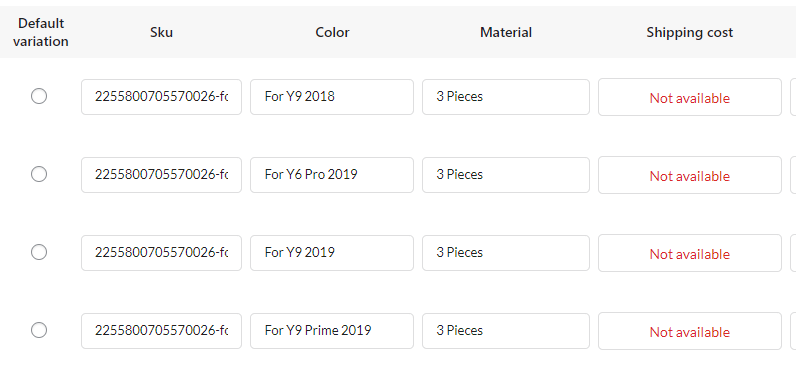This screenshot has height=370, width=796.
Task: Click the 'For Y6 Pro 2019' color field
Action: pos(332,175)
